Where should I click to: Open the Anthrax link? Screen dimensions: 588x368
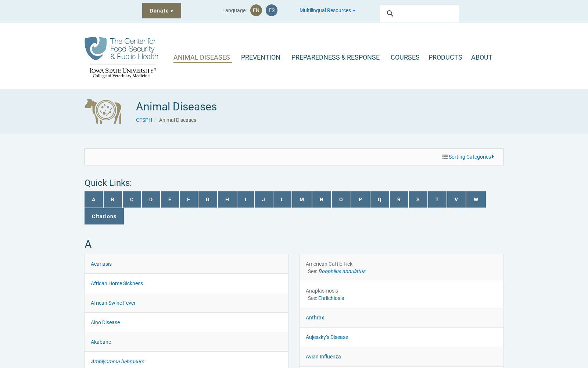pyautogui.click(x=315, y=318)
